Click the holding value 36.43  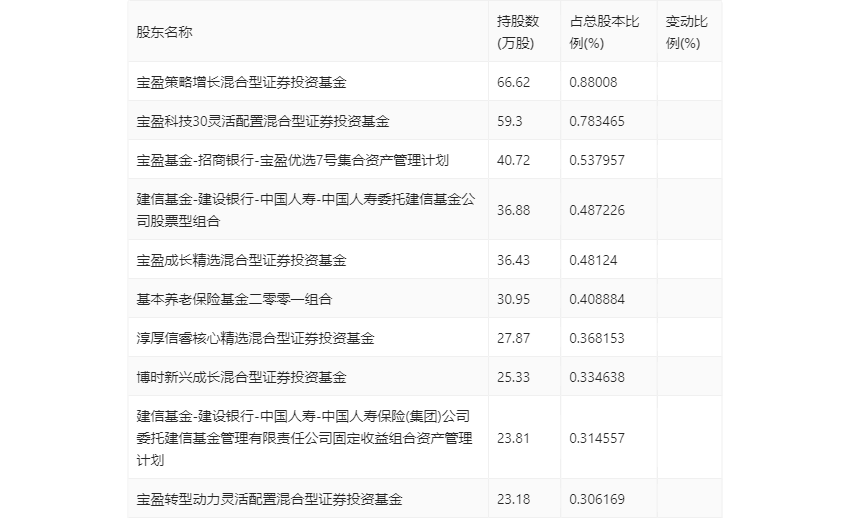point(513,260)
